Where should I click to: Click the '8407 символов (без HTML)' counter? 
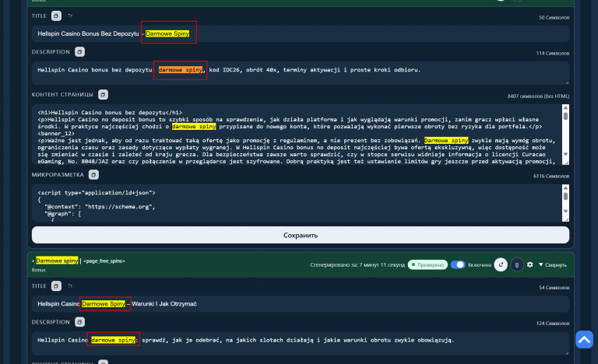click(x=538, y=96)
